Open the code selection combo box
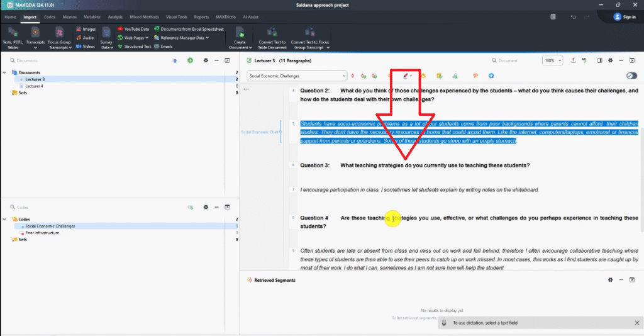The width and height of the screenshot is (644, 336). coord(297,76)
